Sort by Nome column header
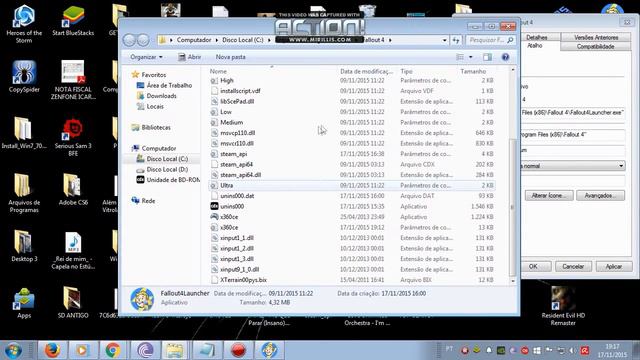This screenshot has height=360, width=640. [x=218, y=71]
